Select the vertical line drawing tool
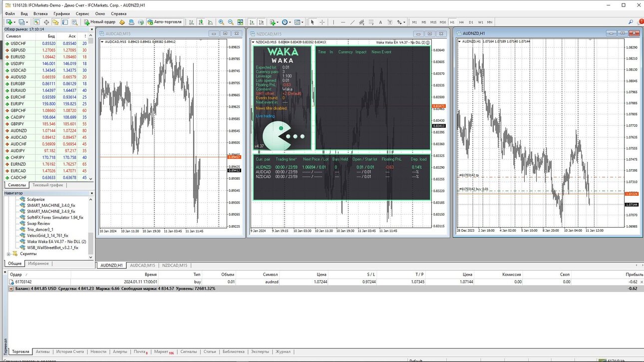 pyautogui.click(x=333, y=22)
